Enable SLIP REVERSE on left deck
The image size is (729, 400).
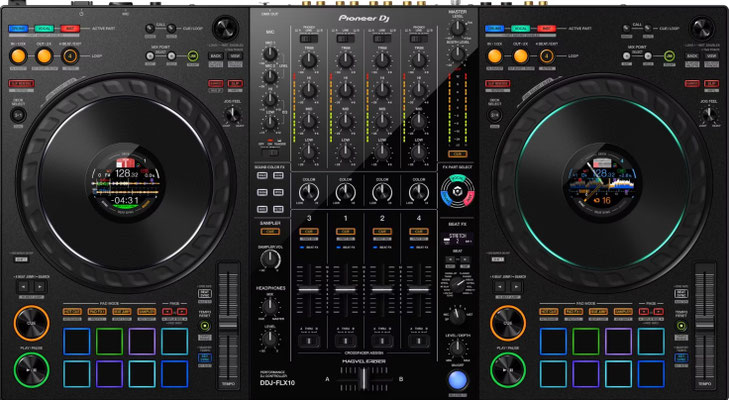[21, 84]
